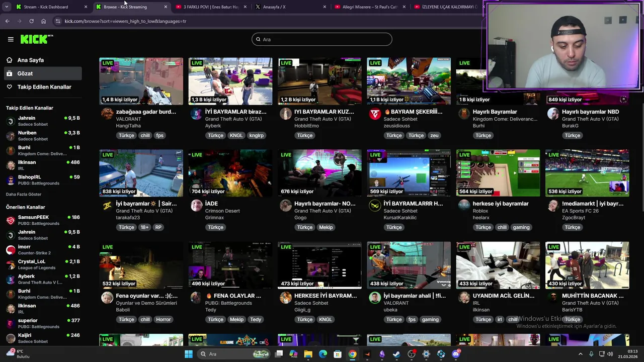Click Tedy channel avatar

[196, 298]
